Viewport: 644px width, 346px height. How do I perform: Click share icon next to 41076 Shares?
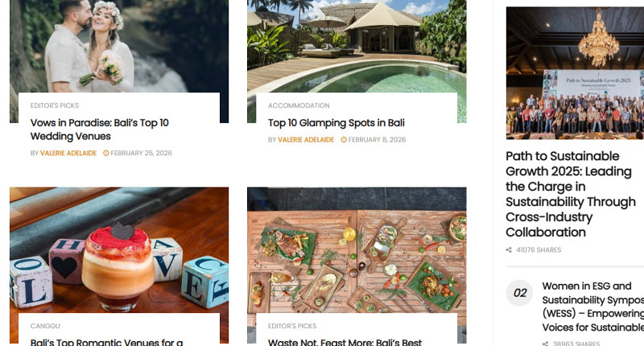509,250
